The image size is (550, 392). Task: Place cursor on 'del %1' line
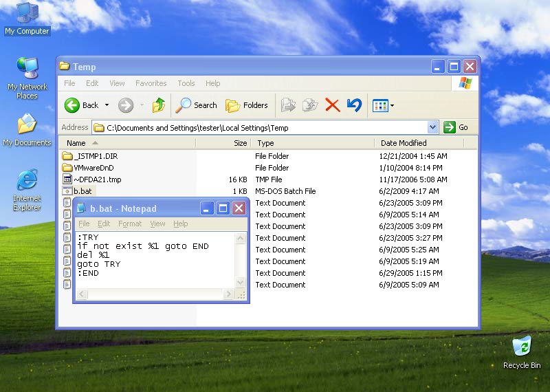click(x=93, y=255)
